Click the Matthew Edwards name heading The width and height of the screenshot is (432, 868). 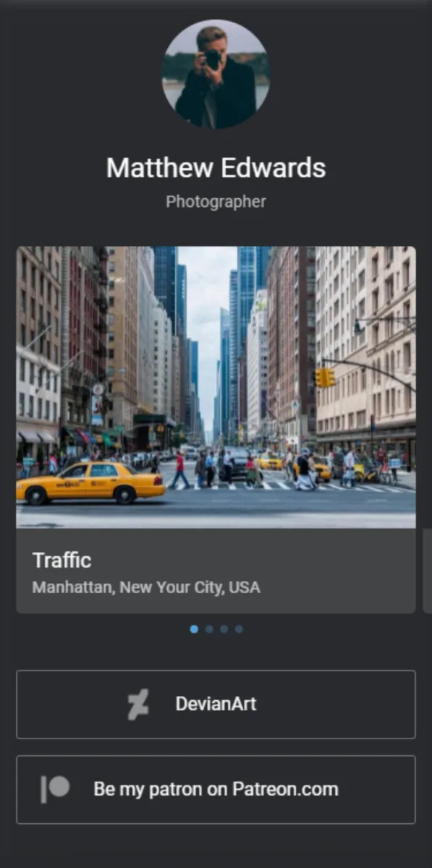coord(216,168)
